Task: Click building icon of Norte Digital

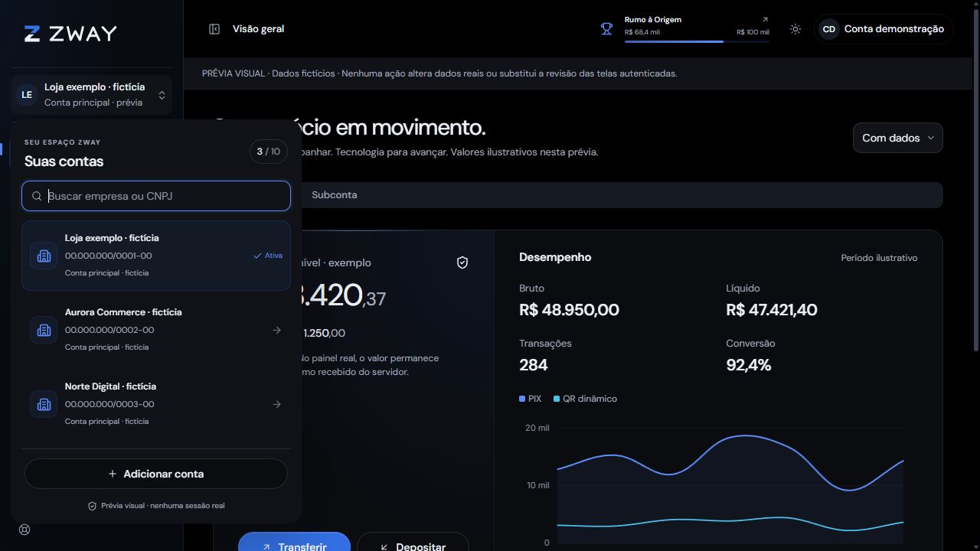Action: (x=44, y=404)
